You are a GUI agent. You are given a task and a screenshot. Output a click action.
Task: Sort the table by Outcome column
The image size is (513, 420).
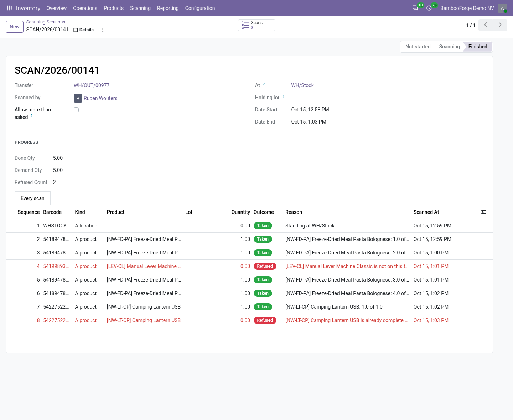[x=264, y=212]
